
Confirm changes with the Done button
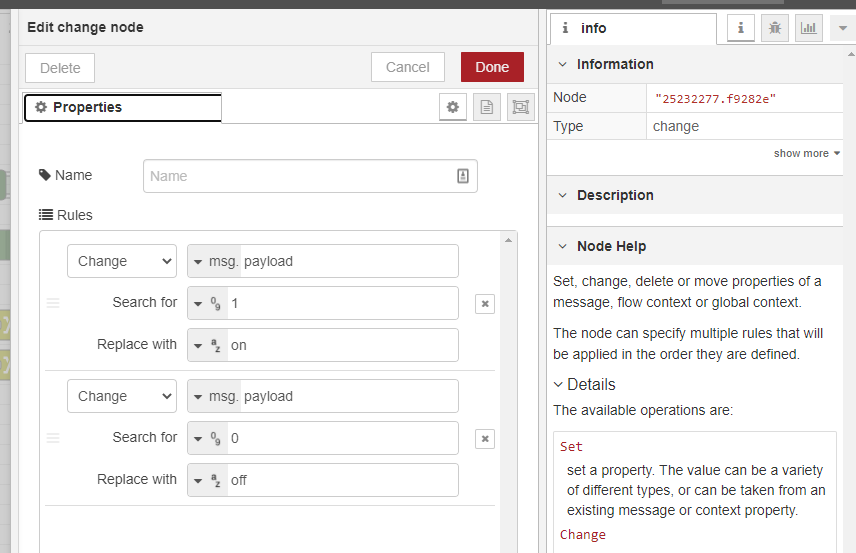492,67
